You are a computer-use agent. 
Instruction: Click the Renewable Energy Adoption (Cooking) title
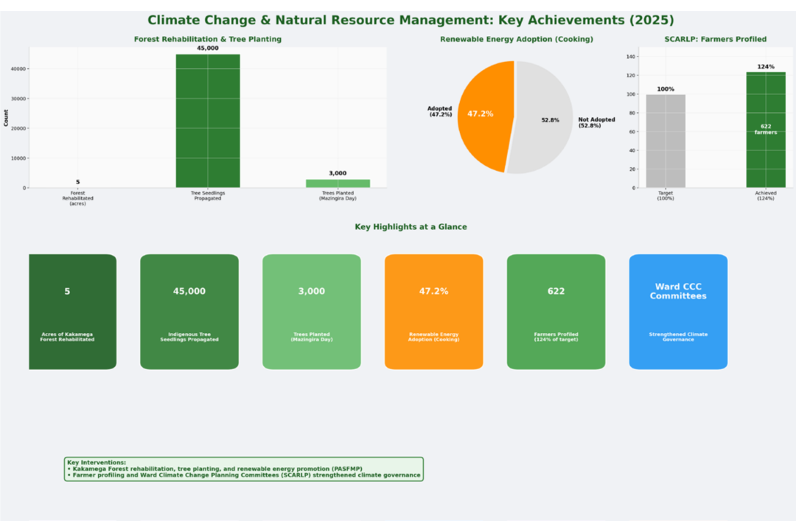[x=516, y=39]
